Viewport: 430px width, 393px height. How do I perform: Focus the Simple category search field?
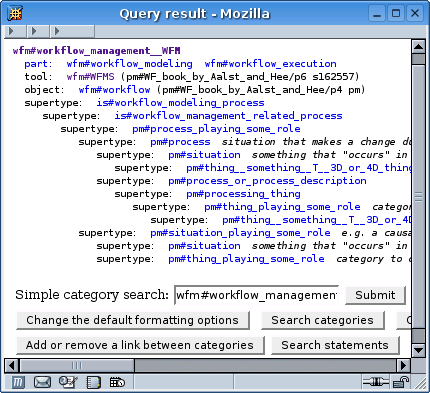pyautogui.click(x=256, y=295)
